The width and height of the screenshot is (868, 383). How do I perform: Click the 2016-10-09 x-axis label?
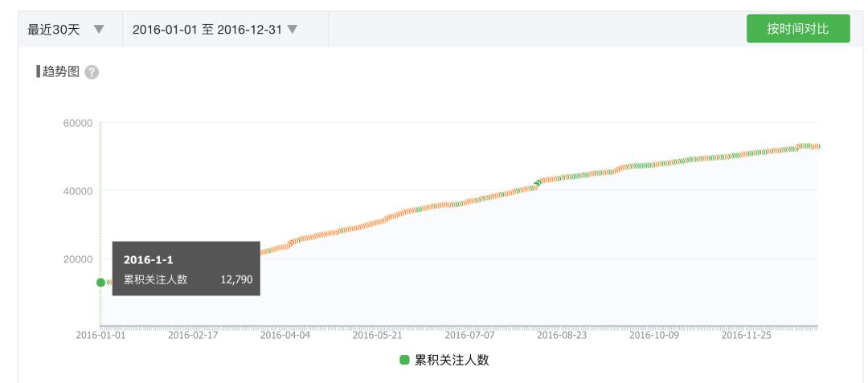point(653,335)
